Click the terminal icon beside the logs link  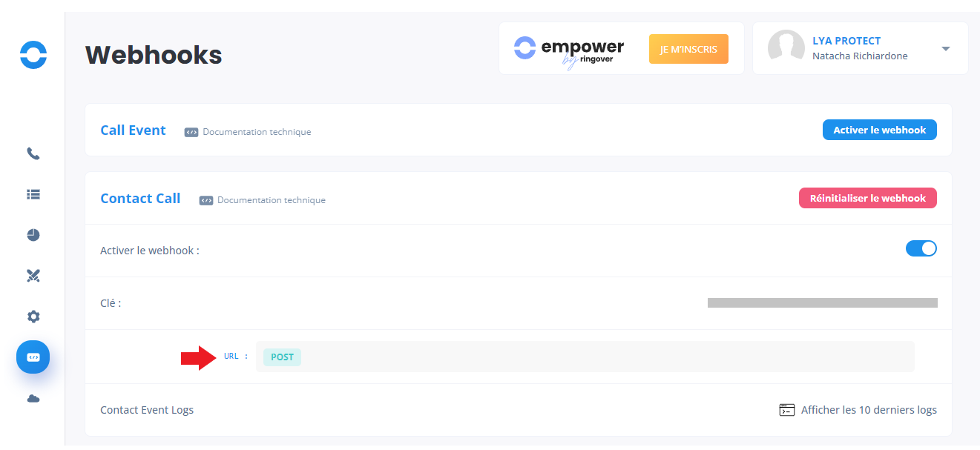point(787,410)
